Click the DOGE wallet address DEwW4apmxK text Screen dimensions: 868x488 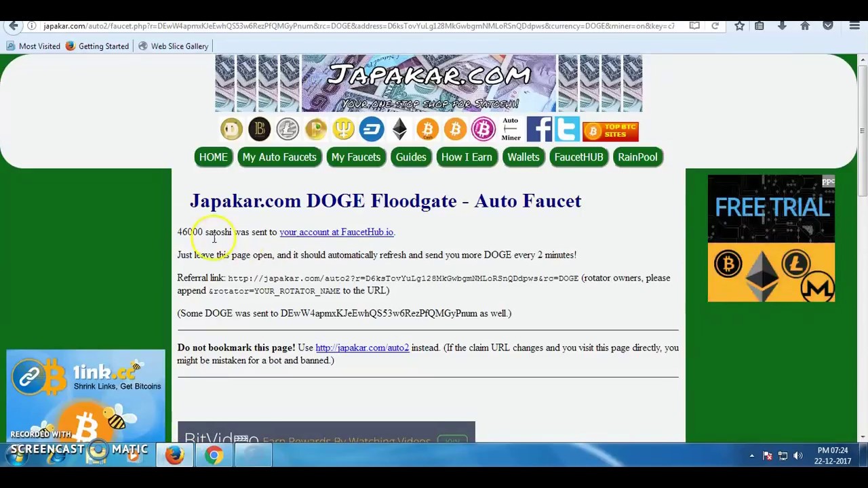point(379,313)
